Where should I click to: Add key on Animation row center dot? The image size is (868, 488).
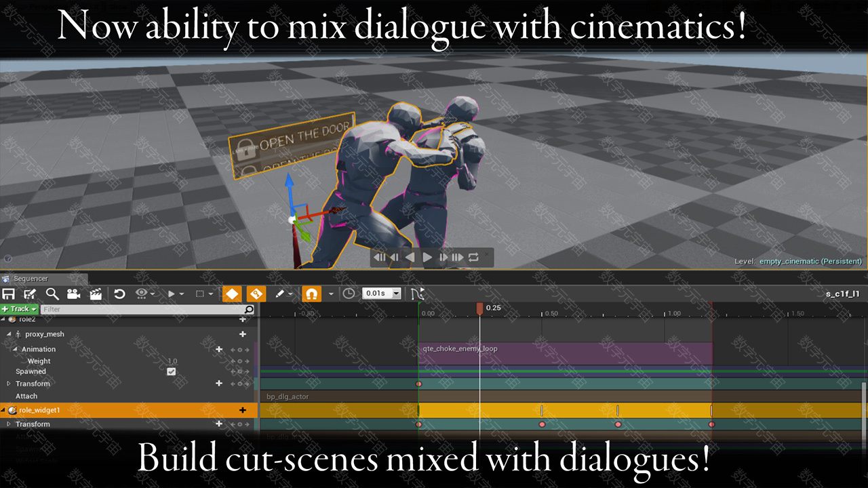239,350
